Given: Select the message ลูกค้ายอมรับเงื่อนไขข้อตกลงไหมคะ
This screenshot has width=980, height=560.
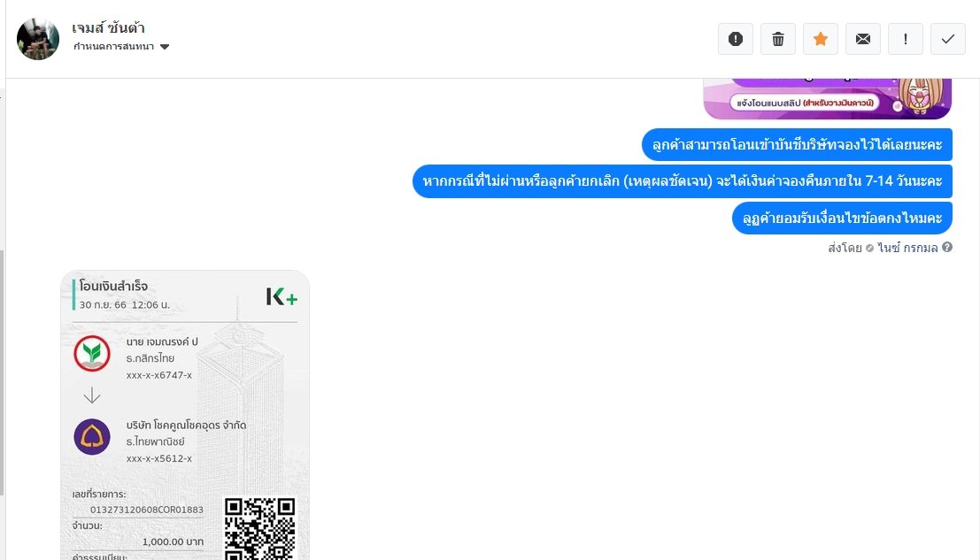Looking at the screenshot, I should point(842,218).
